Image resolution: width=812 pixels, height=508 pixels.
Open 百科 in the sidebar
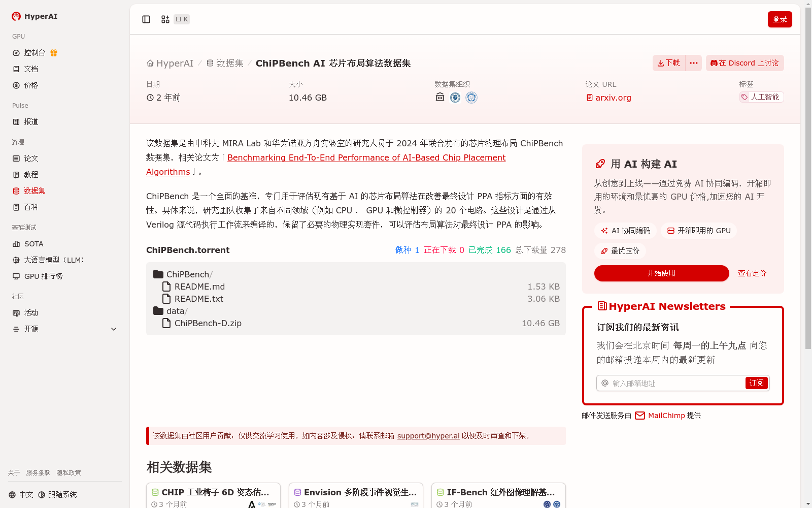[26, 207]
